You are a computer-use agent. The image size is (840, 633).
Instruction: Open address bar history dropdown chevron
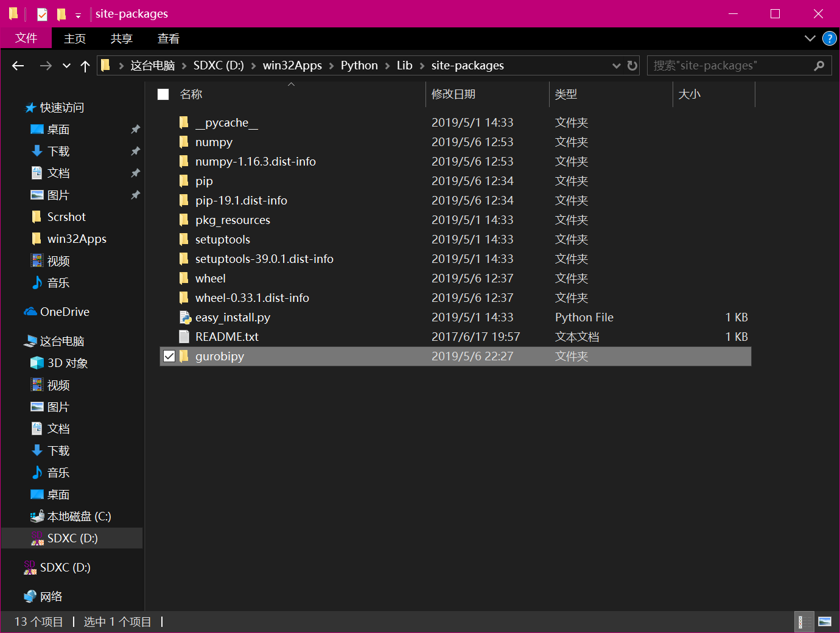click(617, 66)
